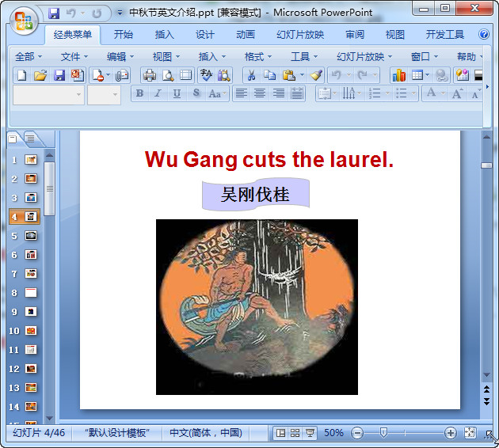This screenshot has width=499, height=448.
Task: Open PowerPoint help question mark
Action: (484, 34)
